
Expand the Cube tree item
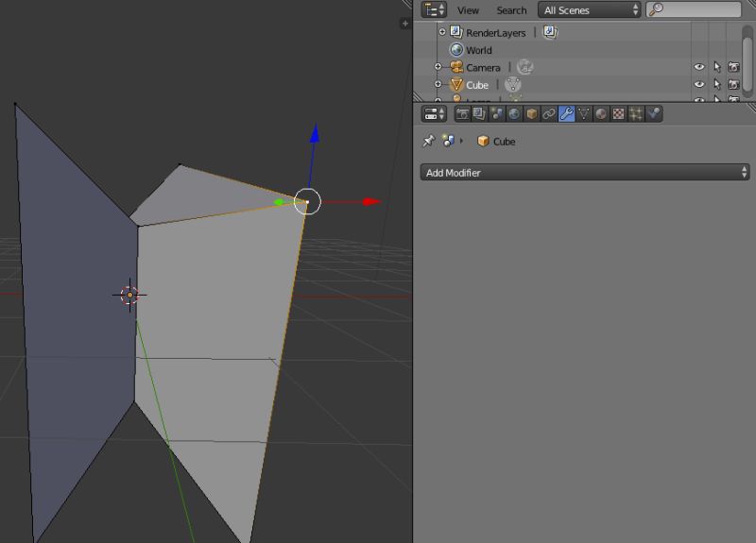coord(438,84)
